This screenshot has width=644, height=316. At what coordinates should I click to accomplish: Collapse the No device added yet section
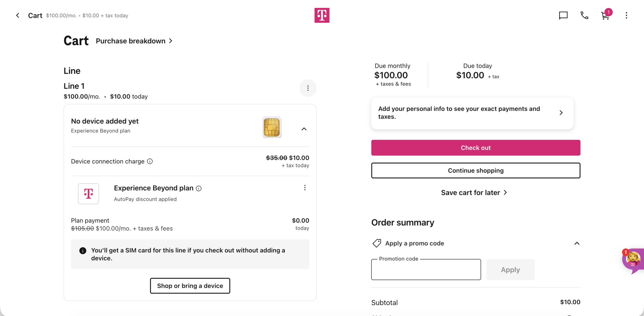304,129
